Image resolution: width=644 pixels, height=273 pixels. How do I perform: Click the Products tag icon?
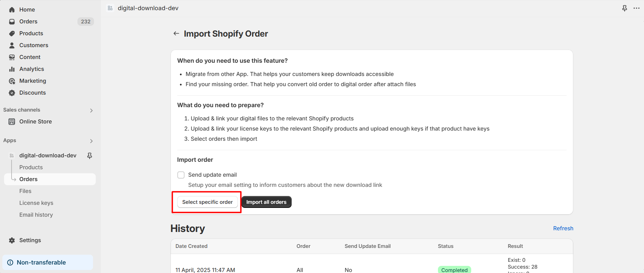point(12,34)
